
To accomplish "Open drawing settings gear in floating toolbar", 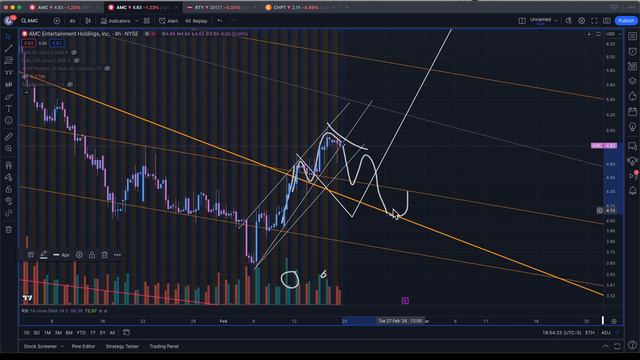I will click(79, 255).
